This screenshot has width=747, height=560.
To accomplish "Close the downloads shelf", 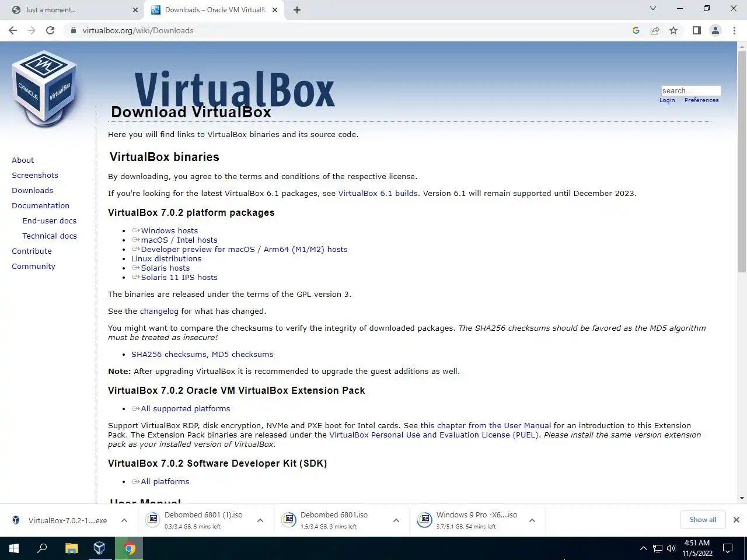I will 736,520.
